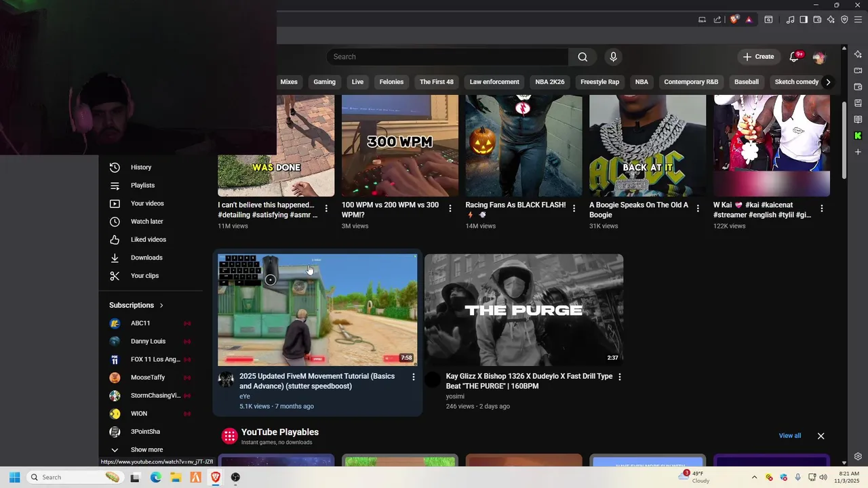Open Brave Wallet icon in toolbar
This screenshot has height=488, width=868.
click(x=817, y=20)
